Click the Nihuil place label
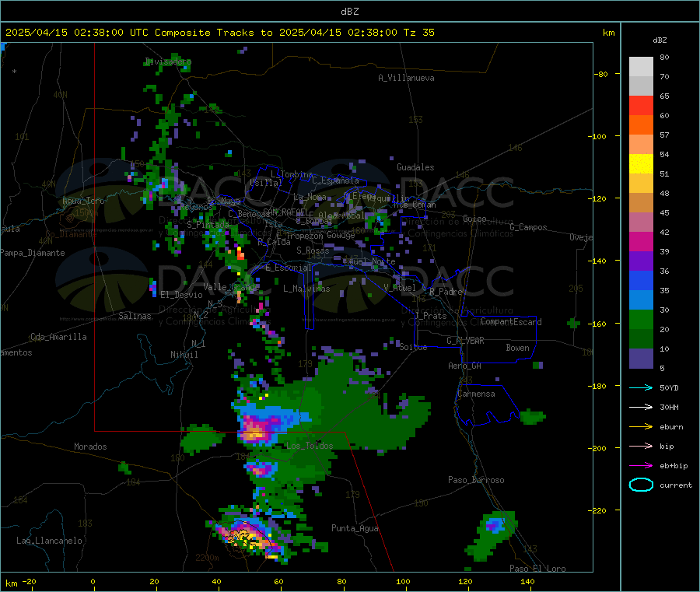 tap(184, 355)
